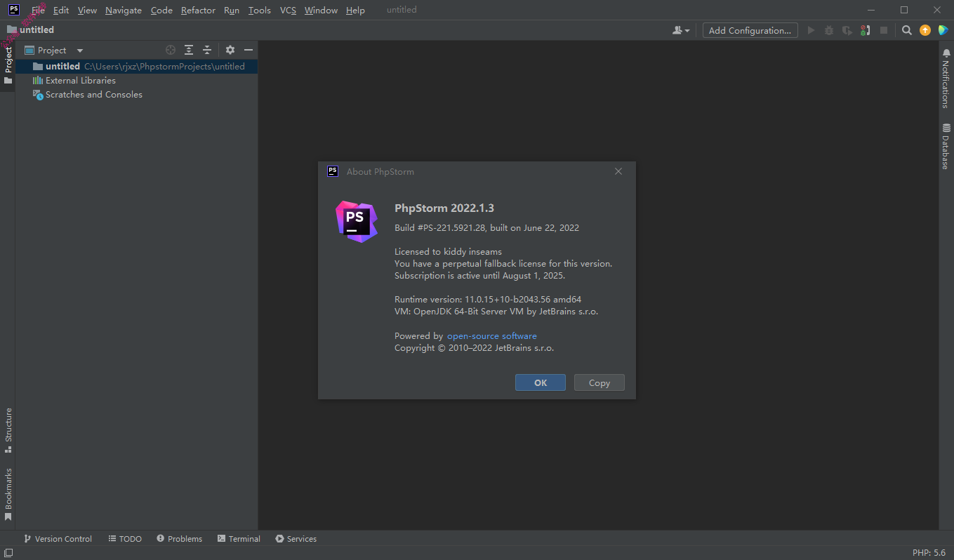
Task: Open the Code With Me user dropdown
Action: coord(681,30)
